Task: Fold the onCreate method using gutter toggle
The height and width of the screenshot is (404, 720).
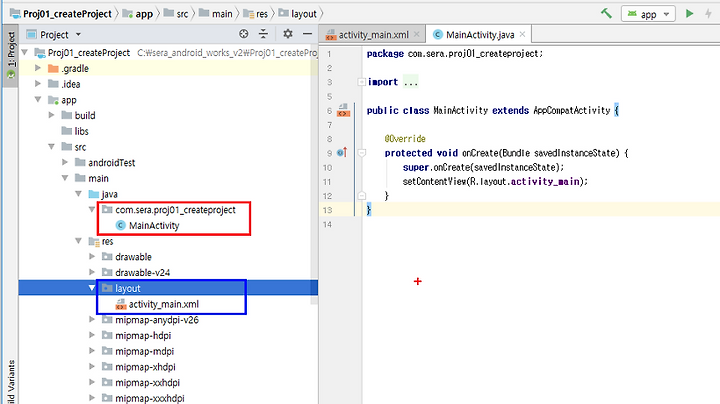Action: (x=361, y=153)
